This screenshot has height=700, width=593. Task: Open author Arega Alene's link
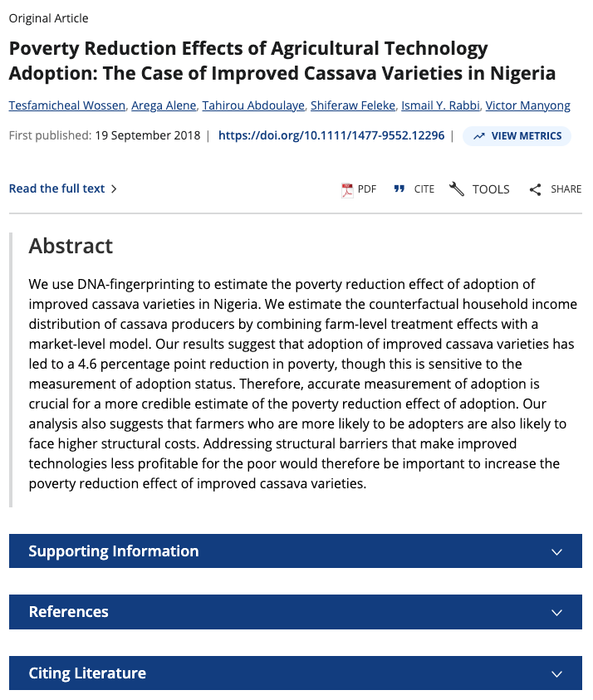coord(164,105)
